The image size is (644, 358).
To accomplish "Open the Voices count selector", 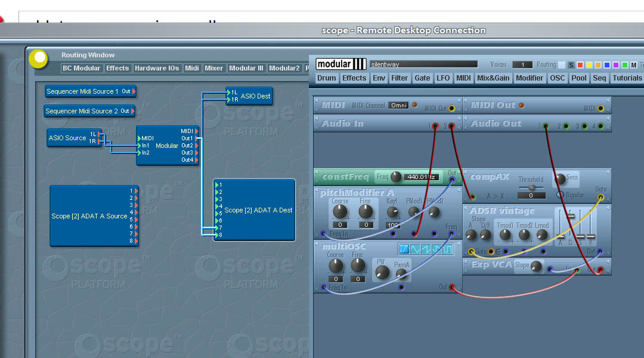I will [523, 64].
